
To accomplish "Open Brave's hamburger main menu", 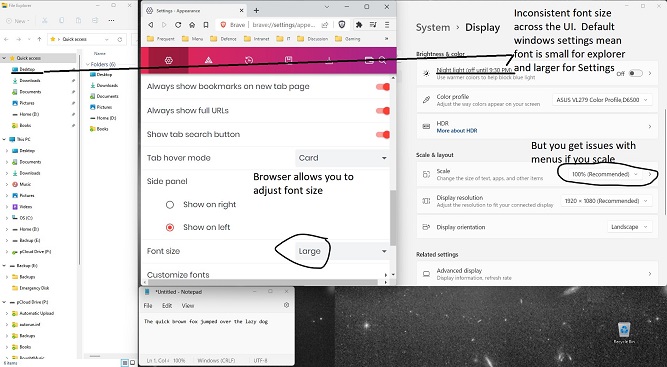I will [387, 25].
